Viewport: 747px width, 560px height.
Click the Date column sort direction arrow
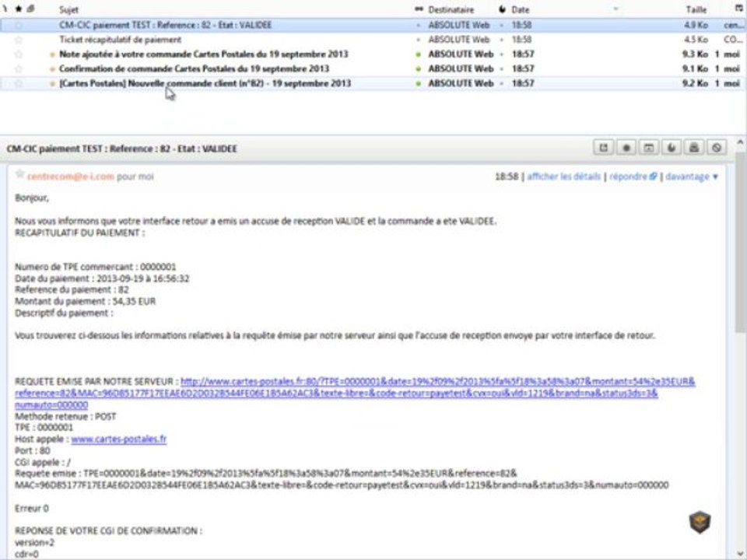615,9
